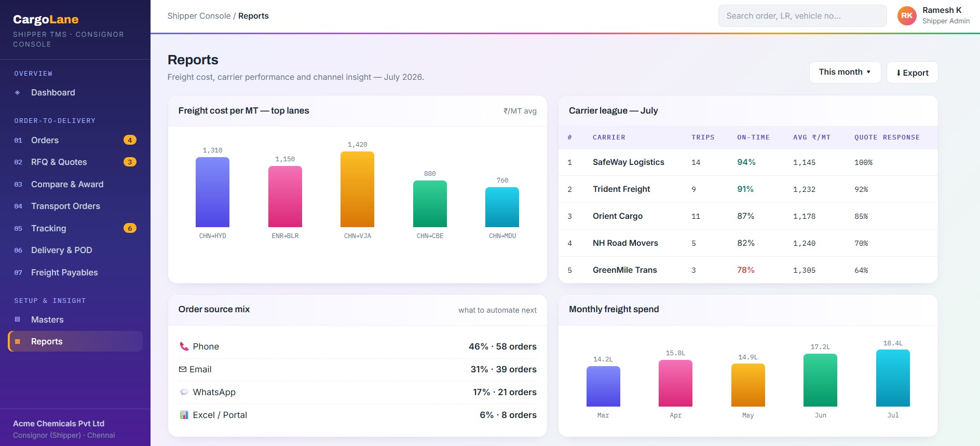Click the Jun monthly spend bar
The height and width of the screenshot is (446, 980).
(x=820, y=380)
